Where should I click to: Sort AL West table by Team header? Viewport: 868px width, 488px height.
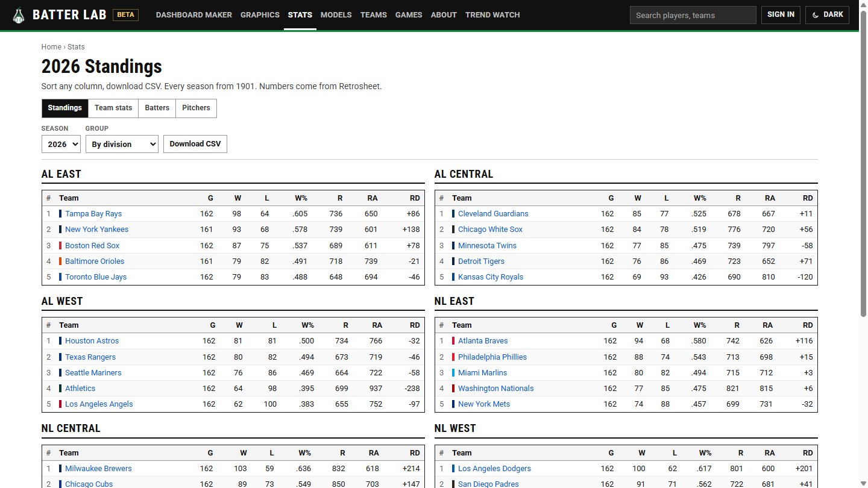pyautogui.click(x=69, y=325)
